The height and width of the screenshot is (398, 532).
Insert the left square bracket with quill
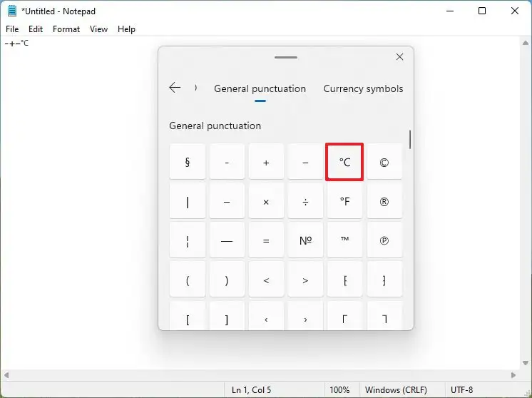coord(344,280)
